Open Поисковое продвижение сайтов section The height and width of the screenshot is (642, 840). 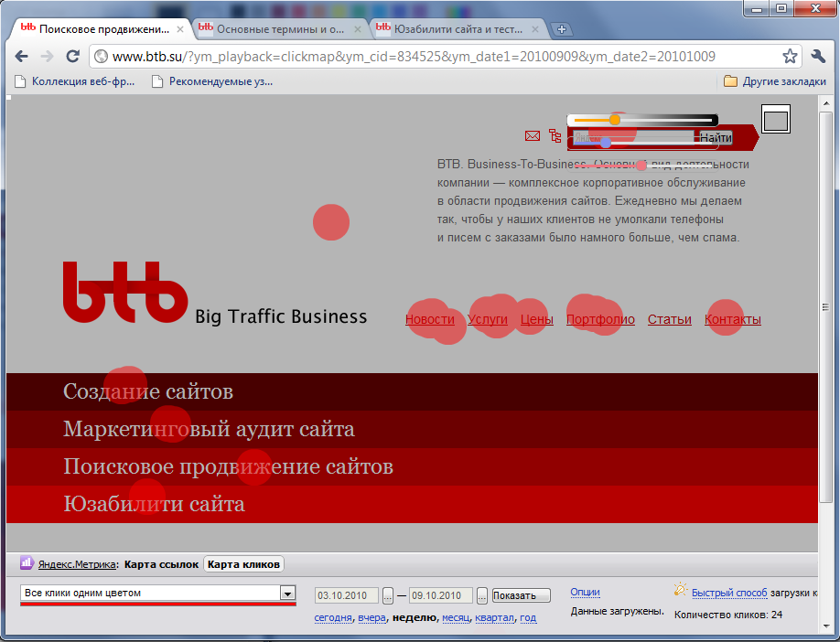[228, 466]
